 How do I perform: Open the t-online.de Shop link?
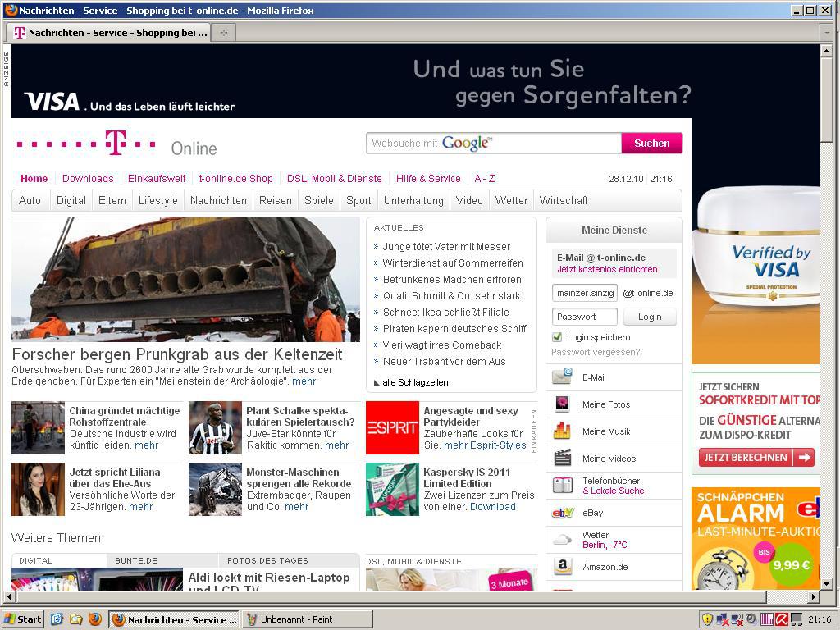(x=235, y=178)
